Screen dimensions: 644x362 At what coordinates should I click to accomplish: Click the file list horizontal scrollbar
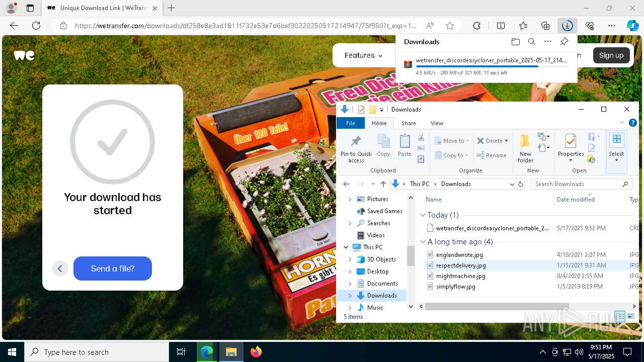tap(497, 306)
